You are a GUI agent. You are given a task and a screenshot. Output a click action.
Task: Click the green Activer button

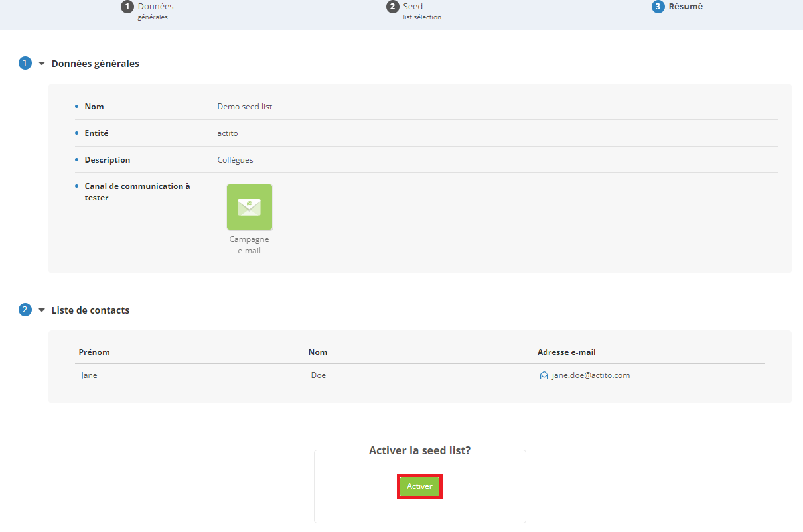click(x=419, y=486)
